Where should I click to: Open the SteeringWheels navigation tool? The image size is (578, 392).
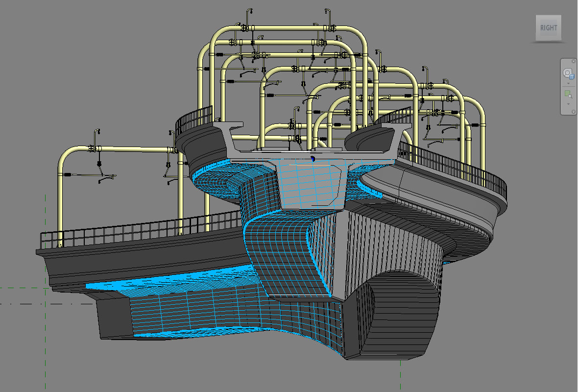pos(568,73)
